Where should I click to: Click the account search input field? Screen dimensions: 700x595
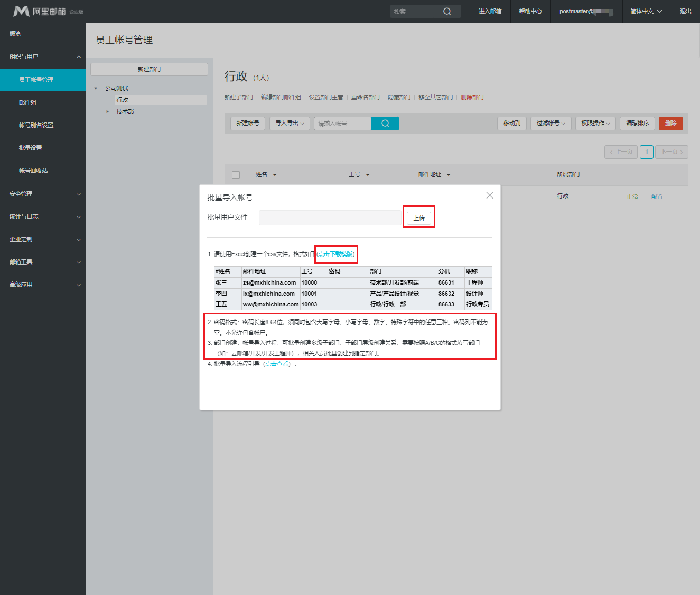(x=342, y=124)
